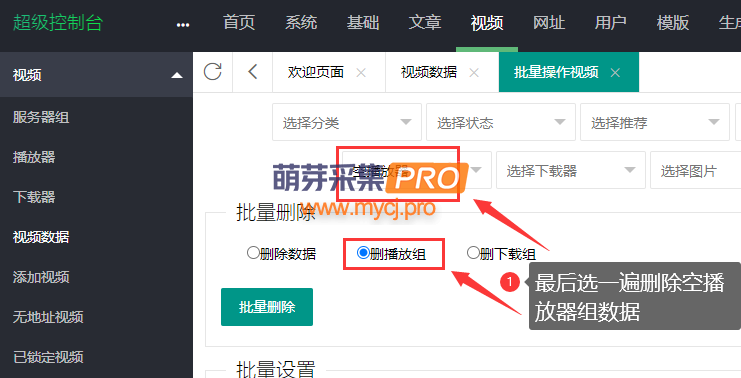Open the player group dropdown under watermark

[x=417, y=170]
